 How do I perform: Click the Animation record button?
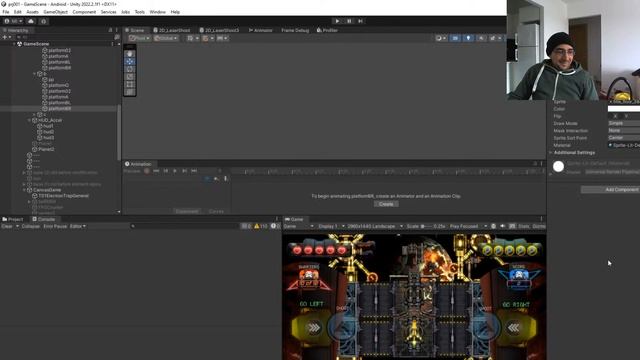[x=147, y=171]
